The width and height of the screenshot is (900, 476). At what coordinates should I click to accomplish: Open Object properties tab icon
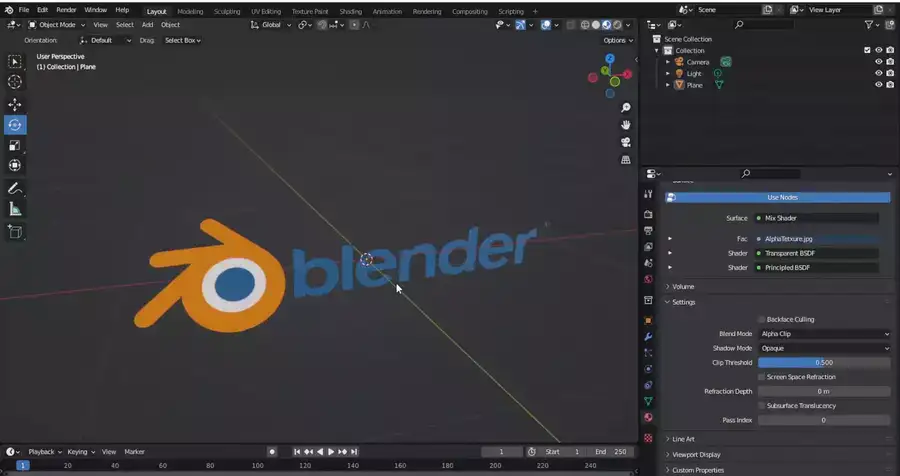point(648,320)
